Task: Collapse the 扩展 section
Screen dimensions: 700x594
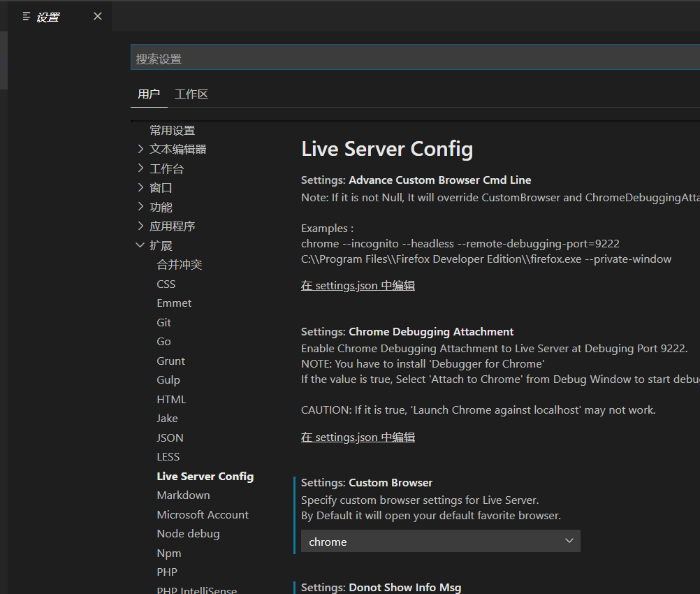Action: [x=161, y=245]
